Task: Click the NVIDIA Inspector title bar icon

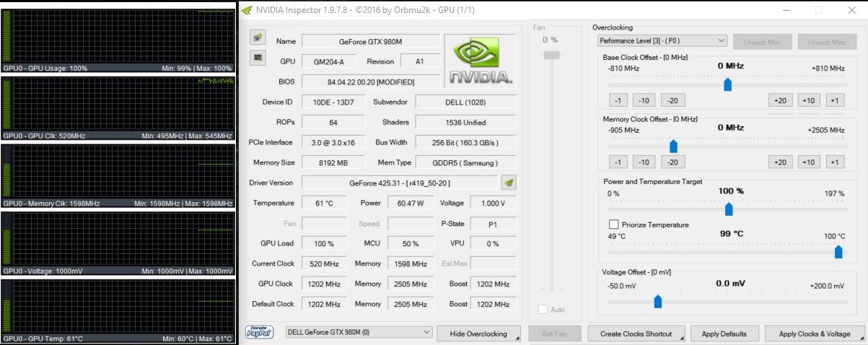Action: coord(247,10)
